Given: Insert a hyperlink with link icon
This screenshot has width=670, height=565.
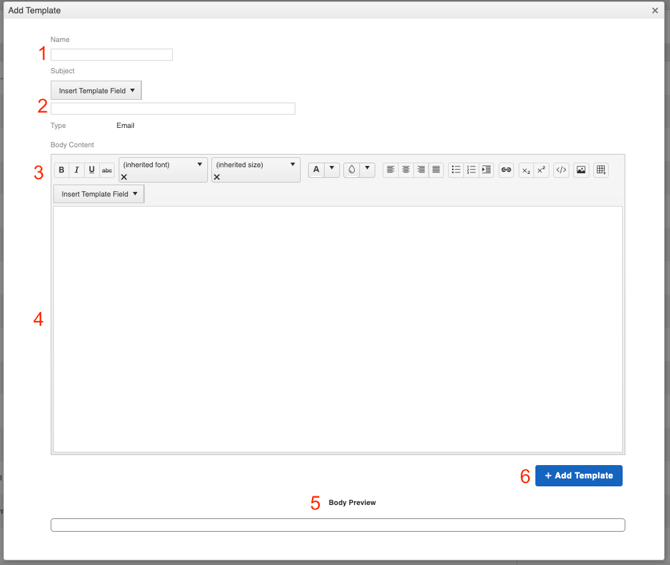Looking at the screenshot, I should 506,170.
